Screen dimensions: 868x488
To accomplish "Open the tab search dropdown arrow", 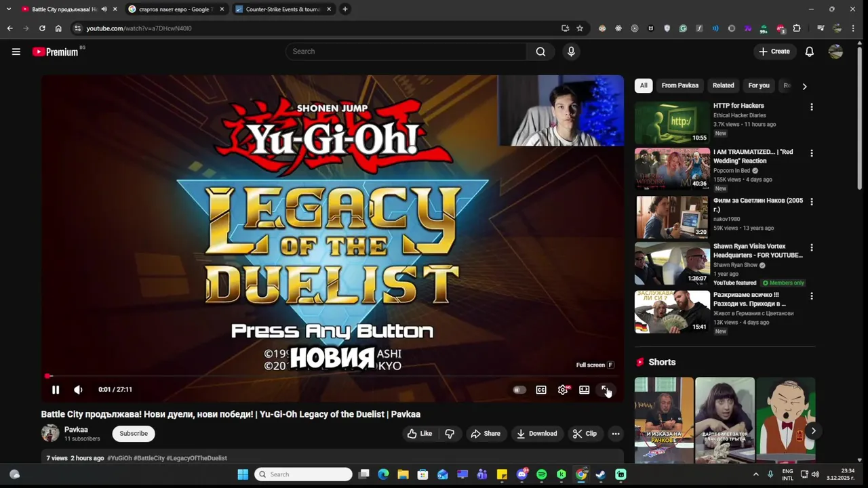I will coord(9,9).
